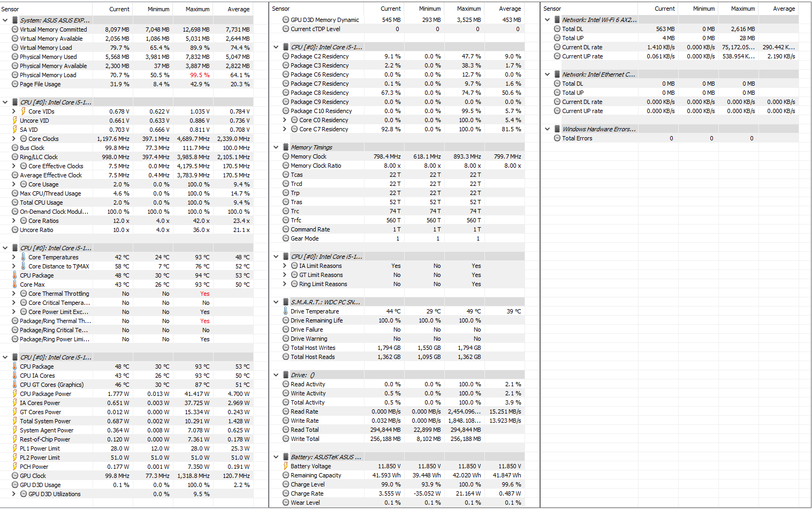This screenshot has height=509, width=812.
Task: Collapse the Memory Timings group
Action: point(276,147)
